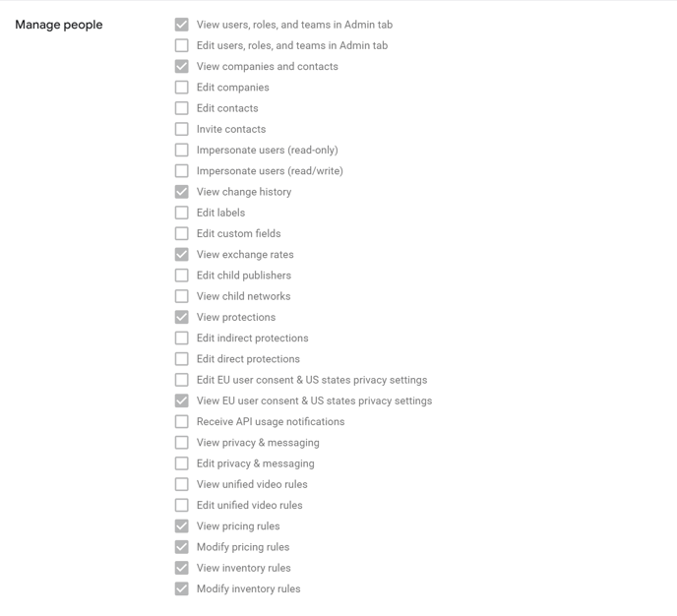This screenshot has height=616, width=677.
Task: Enable Edit unified video rules
Action: (x=182, y=506)
